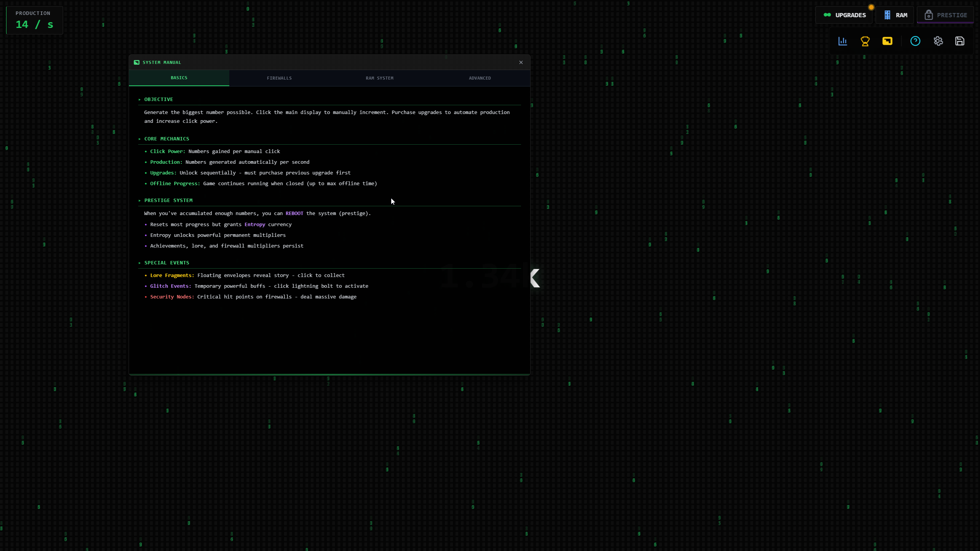Click the Production rate counter box

click(x=34, y=20)
